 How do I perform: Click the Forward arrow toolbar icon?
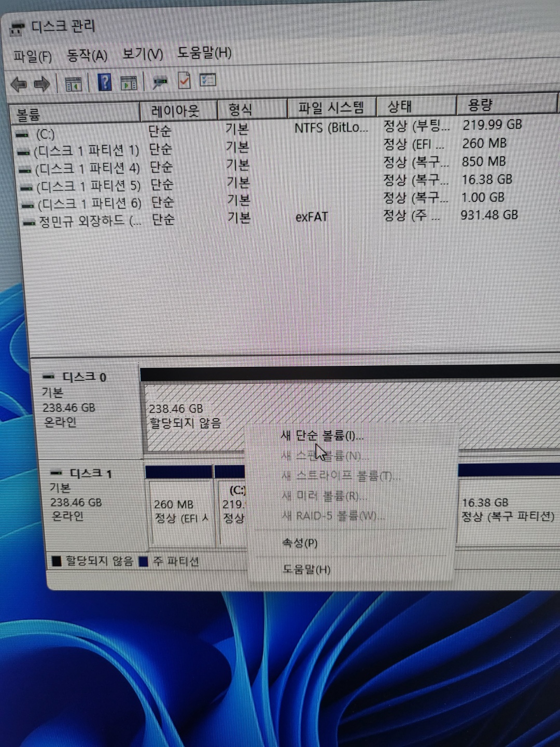point(41,84)
